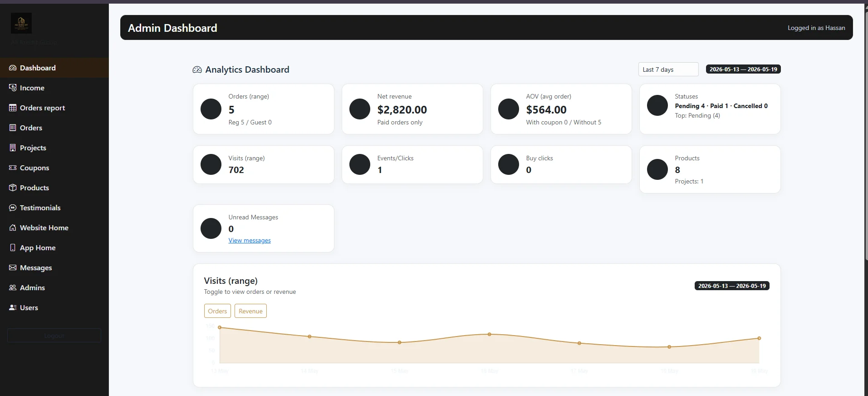Click the first data point on visits chart
Image resolution: width=868 pixels, height=396 pixels.
220,327
